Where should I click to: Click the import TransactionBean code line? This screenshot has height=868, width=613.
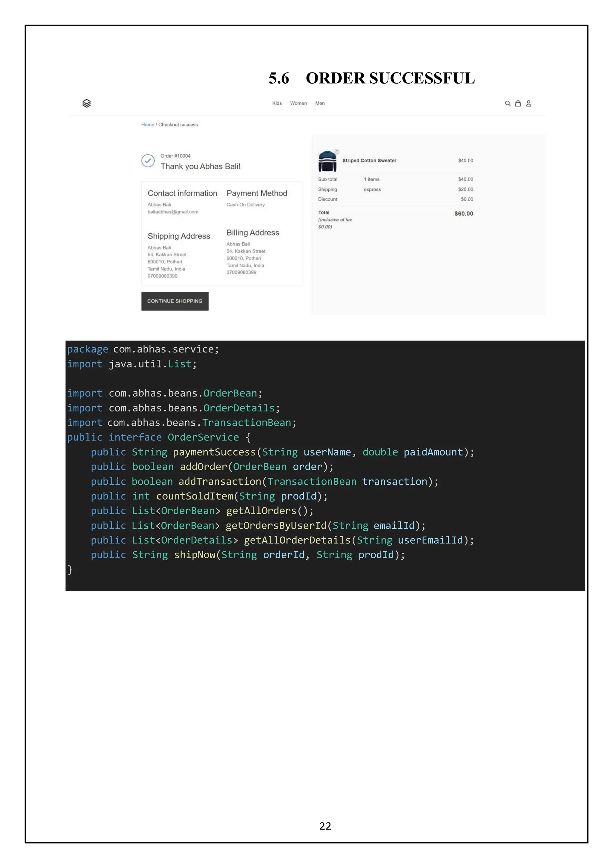tap(182, 423)
